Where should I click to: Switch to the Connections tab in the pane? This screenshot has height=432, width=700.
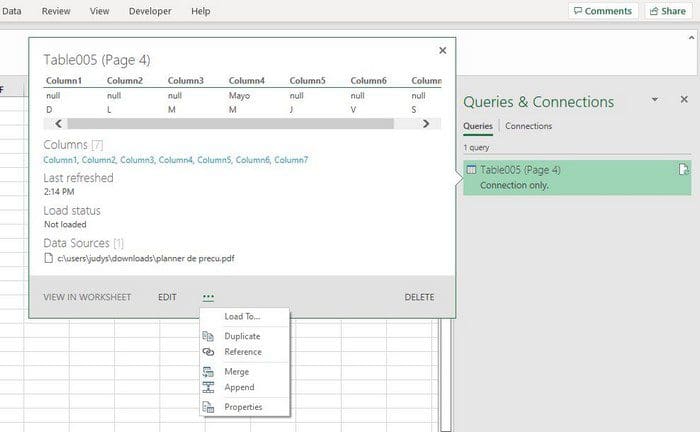tap(529, 126)
